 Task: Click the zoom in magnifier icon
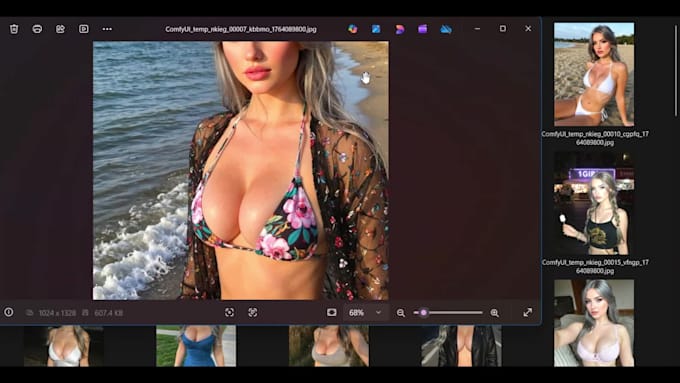(x=494, y=313)
